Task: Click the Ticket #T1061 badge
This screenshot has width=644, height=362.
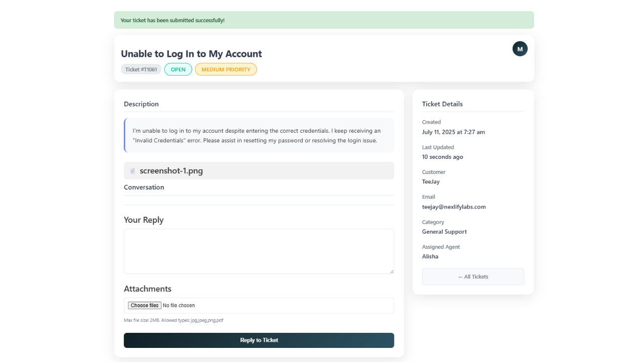Action: click(141, 69)
